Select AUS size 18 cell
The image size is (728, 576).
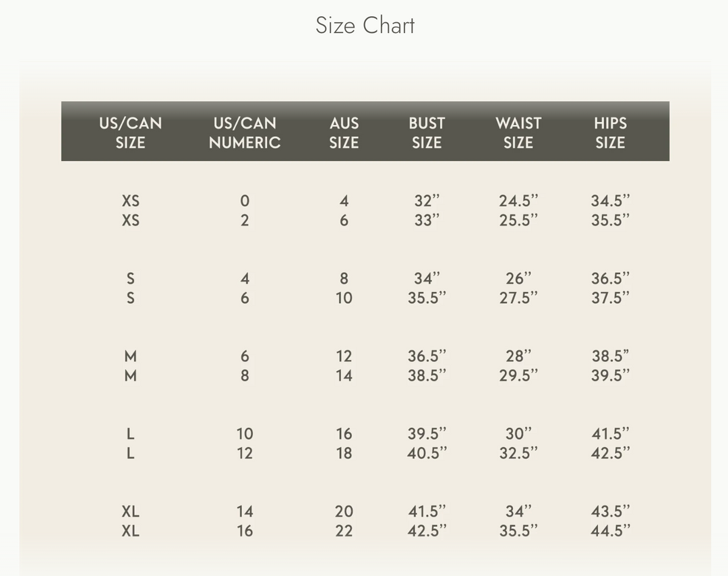point(344,453)
